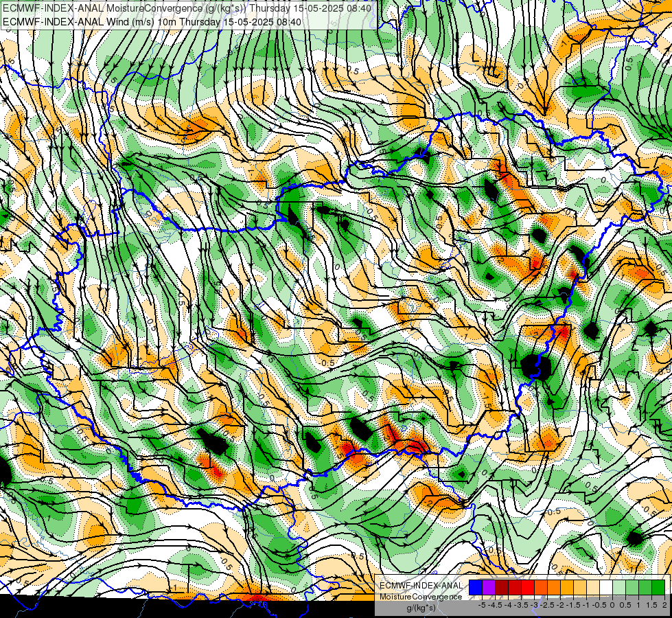Select the pale peach swatch left of -0.5
Image resolution: width=672 pixels, height=618 pixels.
coord(592,587)
